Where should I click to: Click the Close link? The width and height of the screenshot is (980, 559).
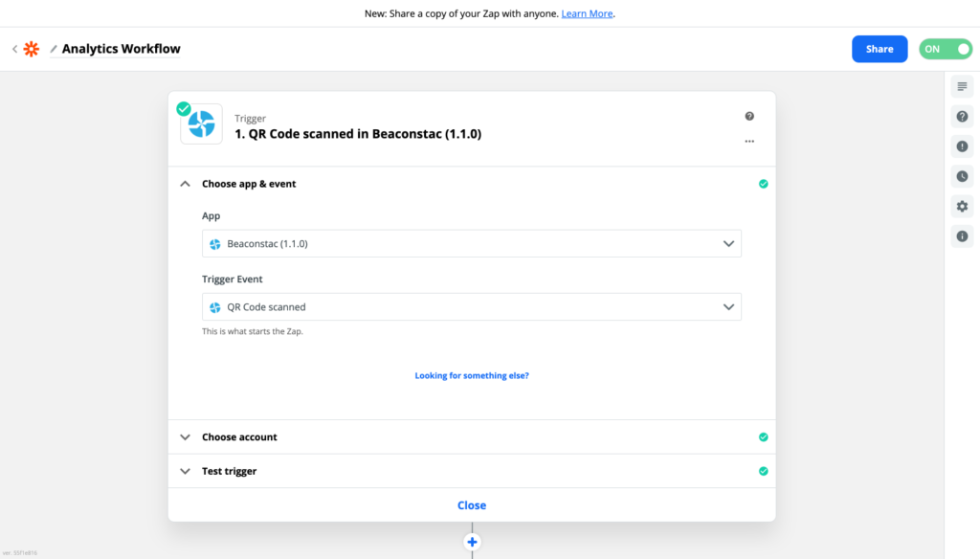coord(472,505)
